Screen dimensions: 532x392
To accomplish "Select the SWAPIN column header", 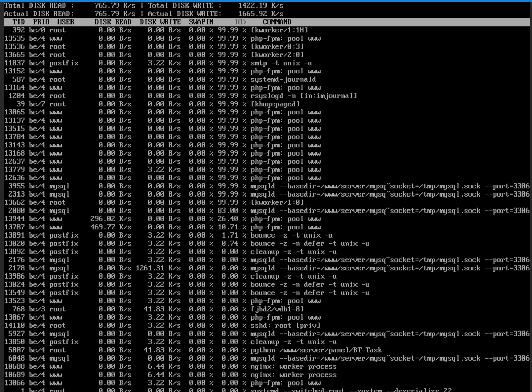I will click(x=201, y=22).
